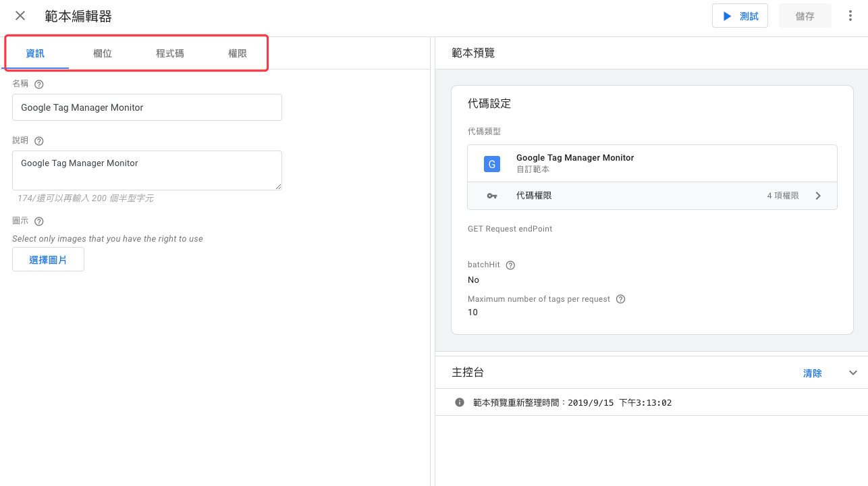Click the help icon beside 名稱

tap(38, 84)
